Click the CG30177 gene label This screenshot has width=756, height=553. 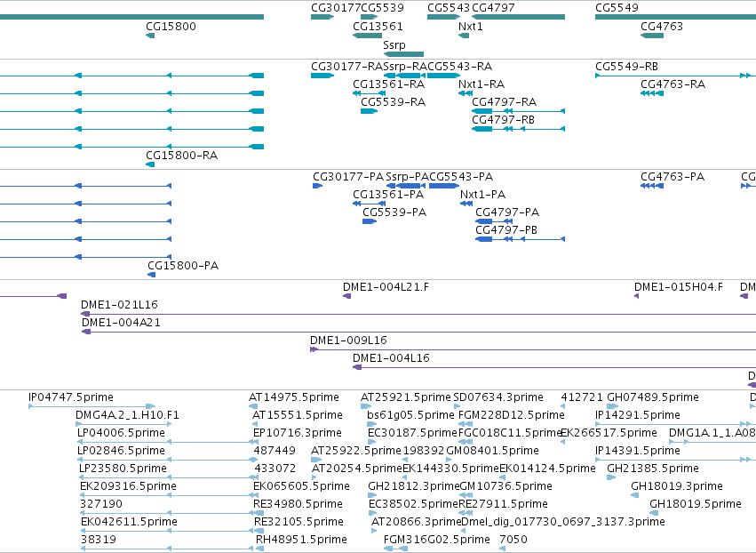[336, 8]
